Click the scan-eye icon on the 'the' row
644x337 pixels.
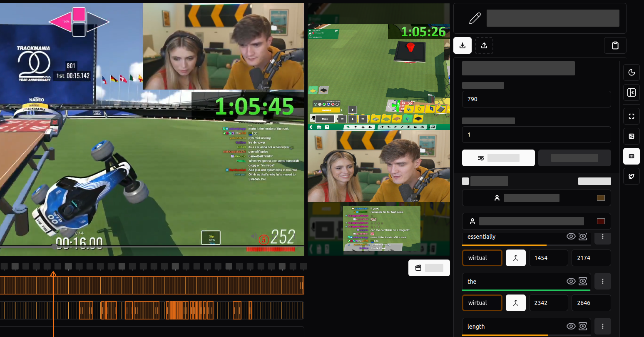(583, 281)
